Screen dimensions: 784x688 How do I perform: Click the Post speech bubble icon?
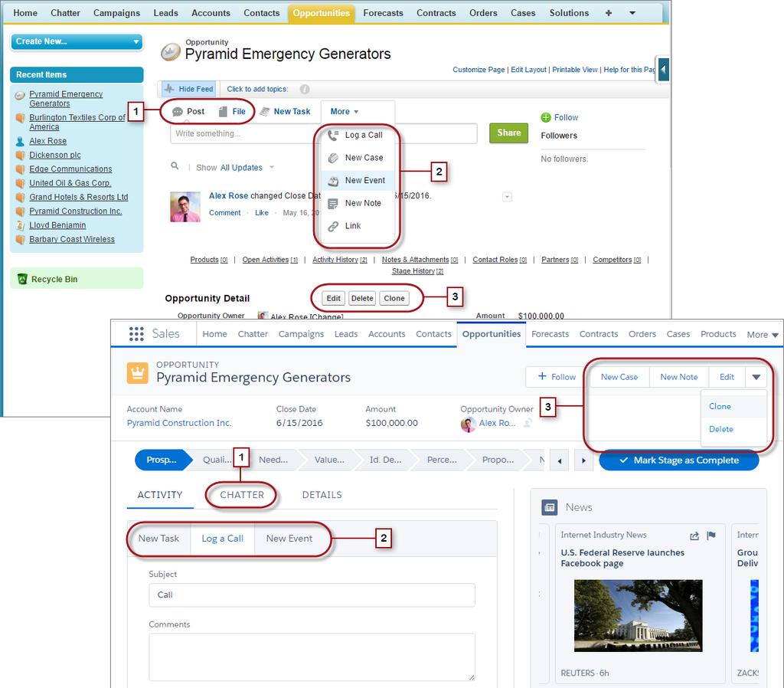click(178, 112)
